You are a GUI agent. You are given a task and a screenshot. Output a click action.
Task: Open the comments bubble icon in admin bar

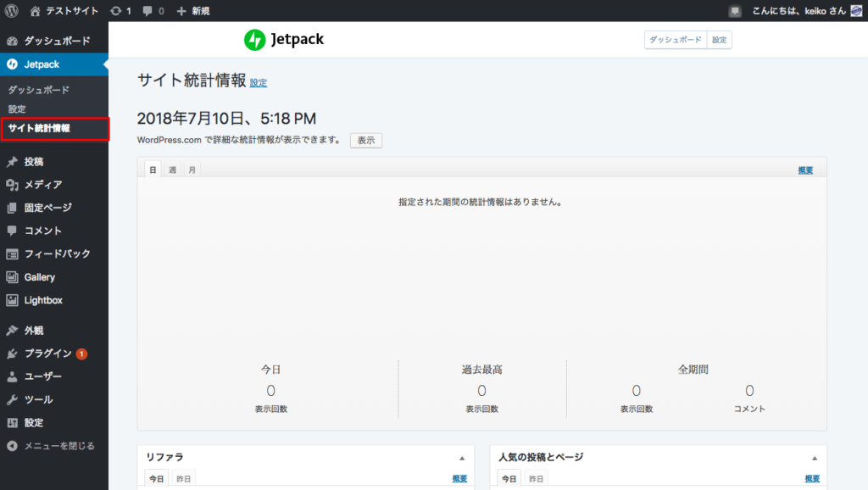[x=147, y=10]
